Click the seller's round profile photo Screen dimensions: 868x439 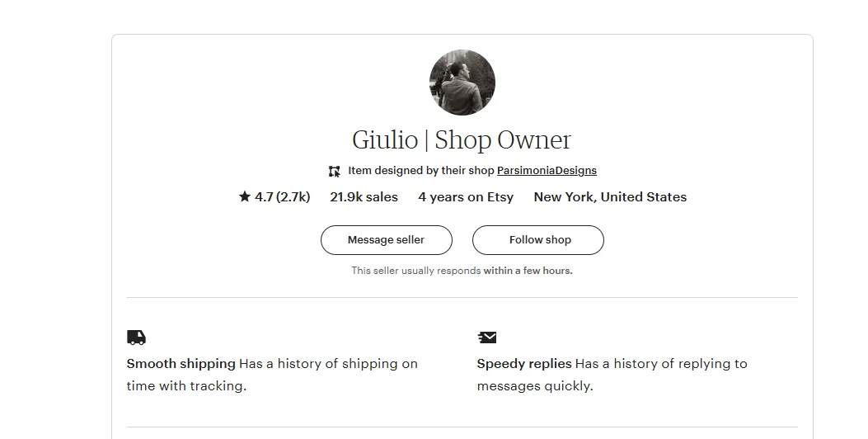(462, 83)
